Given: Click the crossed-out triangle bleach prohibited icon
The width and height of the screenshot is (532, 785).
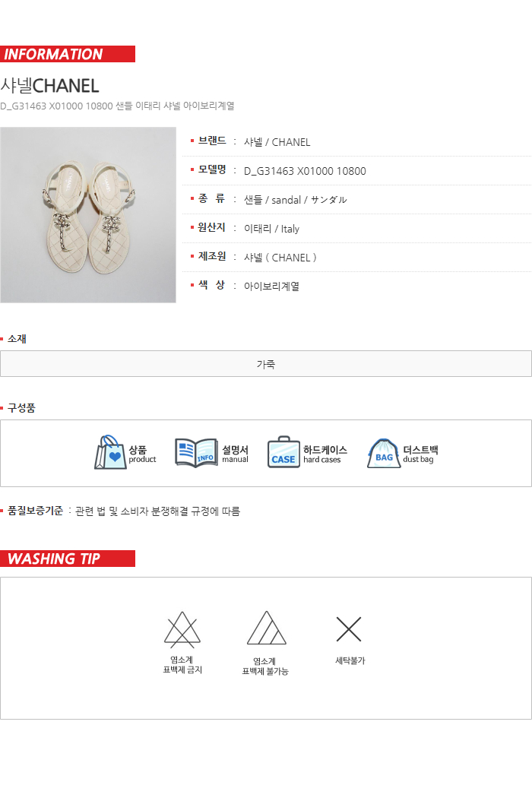Looking at the screenshot, I should click(x=182, y=629).
